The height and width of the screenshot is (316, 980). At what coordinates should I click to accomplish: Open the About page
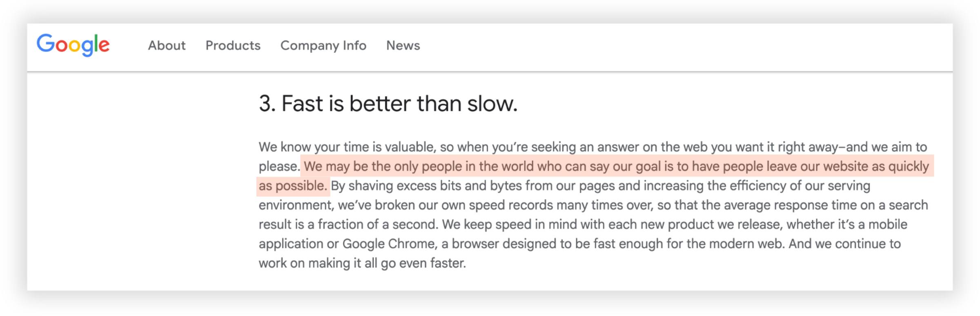point(167,46)
